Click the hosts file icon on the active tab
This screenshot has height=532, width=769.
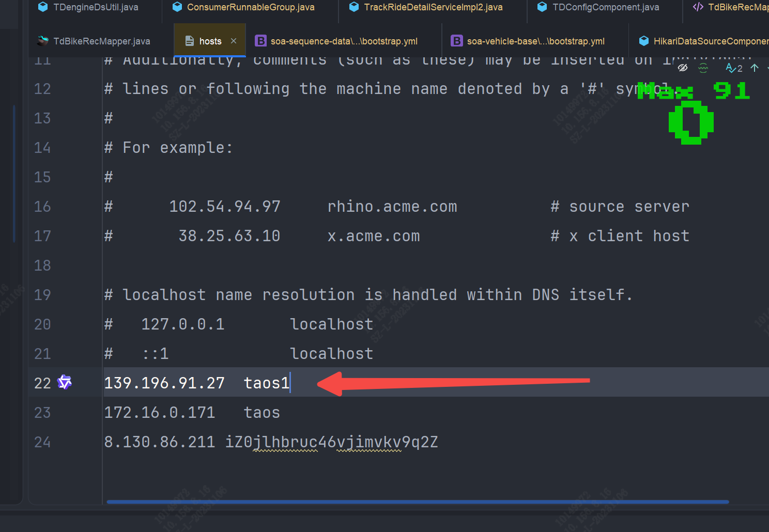pos(190,41)
